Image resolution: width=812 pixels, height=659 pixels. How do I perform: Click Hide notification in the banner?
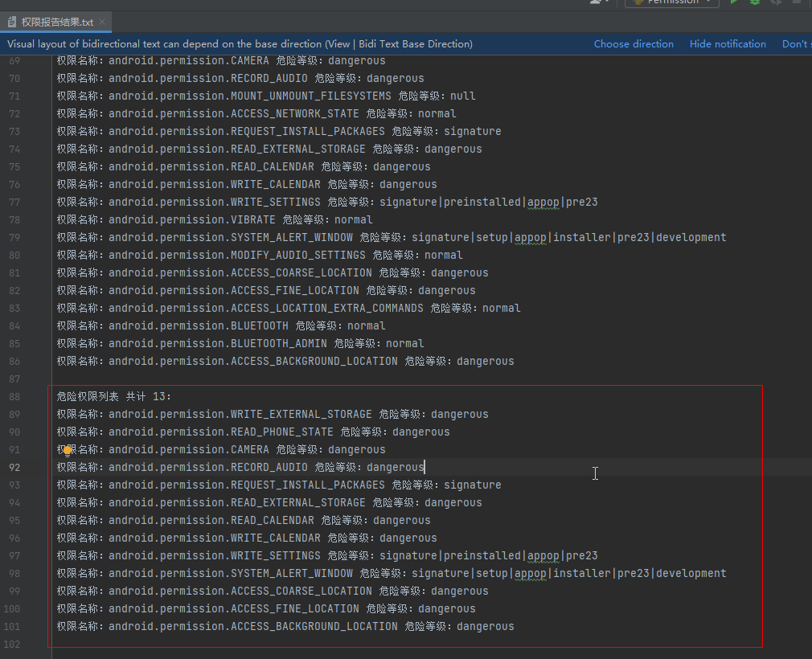coord(728,44)
